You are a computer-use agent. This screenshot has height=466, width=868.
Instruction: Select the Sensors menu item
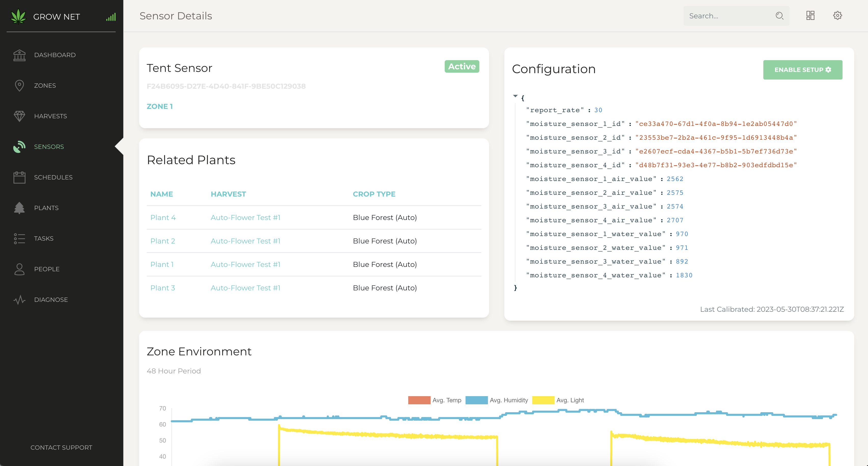(x=49, y=147)
